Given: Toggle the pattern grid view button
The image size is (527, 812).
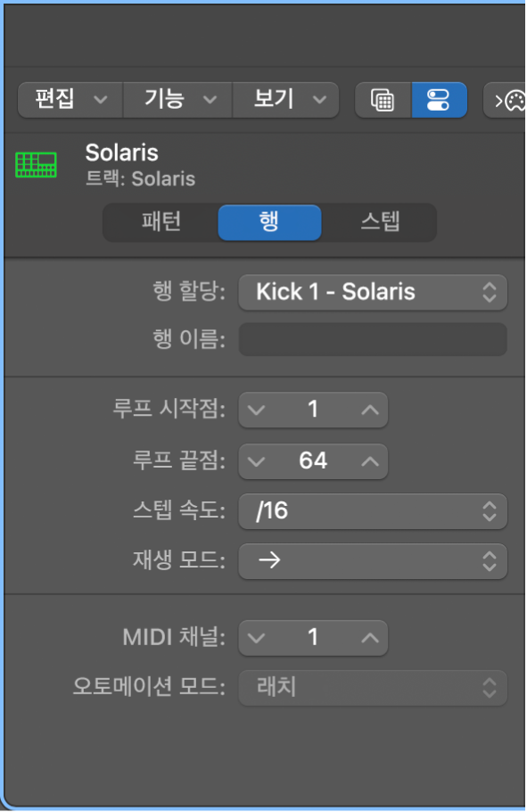Looking at the screenshot, I should point(383,100).
